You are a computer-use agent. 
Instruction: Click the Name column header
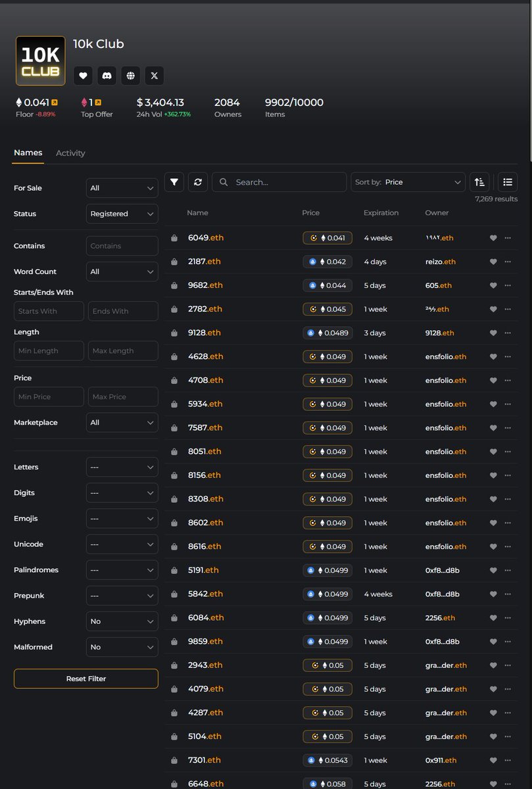[x=197, y=213]
